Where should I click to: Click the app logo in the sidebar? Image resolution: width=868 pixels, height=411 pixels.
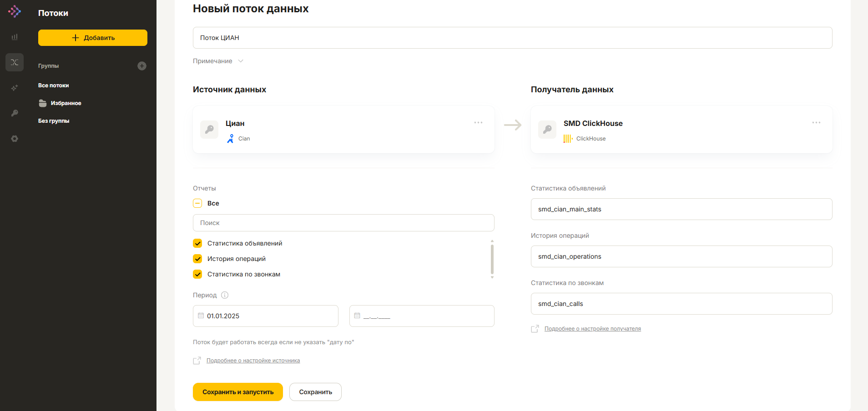[x=15, y=11]
